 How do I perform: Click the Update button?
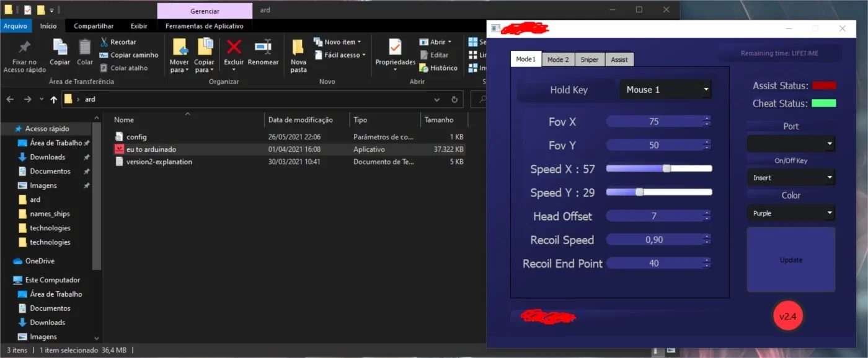791,260
